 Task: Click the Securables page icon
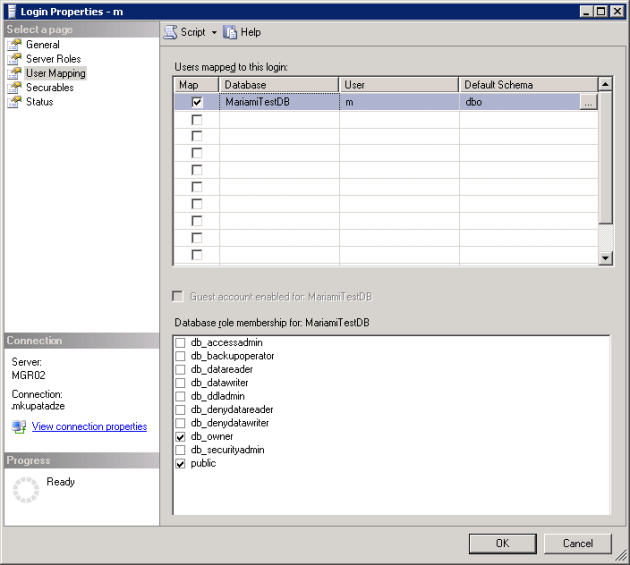[14, 88]
